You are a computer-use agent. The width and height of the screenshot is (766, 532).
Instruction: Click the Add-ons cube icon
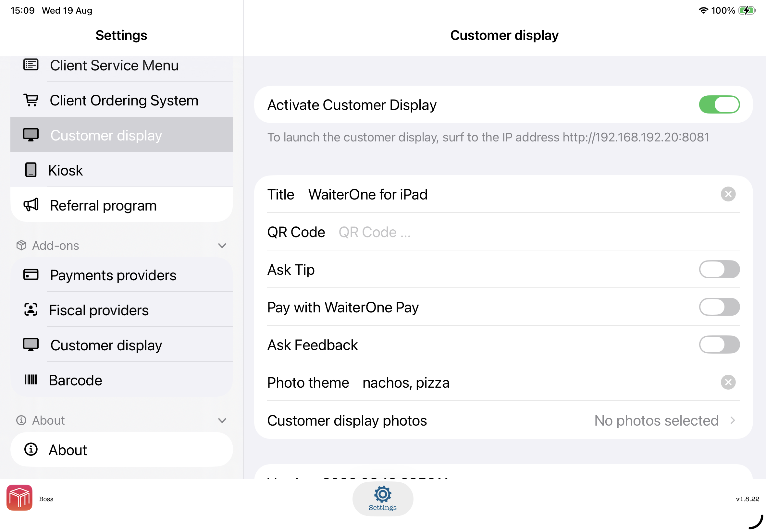coord(21,245)
